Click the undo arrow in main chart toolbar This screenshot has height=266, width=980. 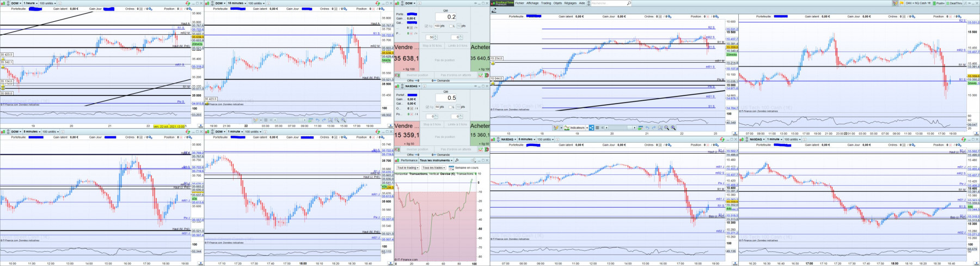pos(647,128)
